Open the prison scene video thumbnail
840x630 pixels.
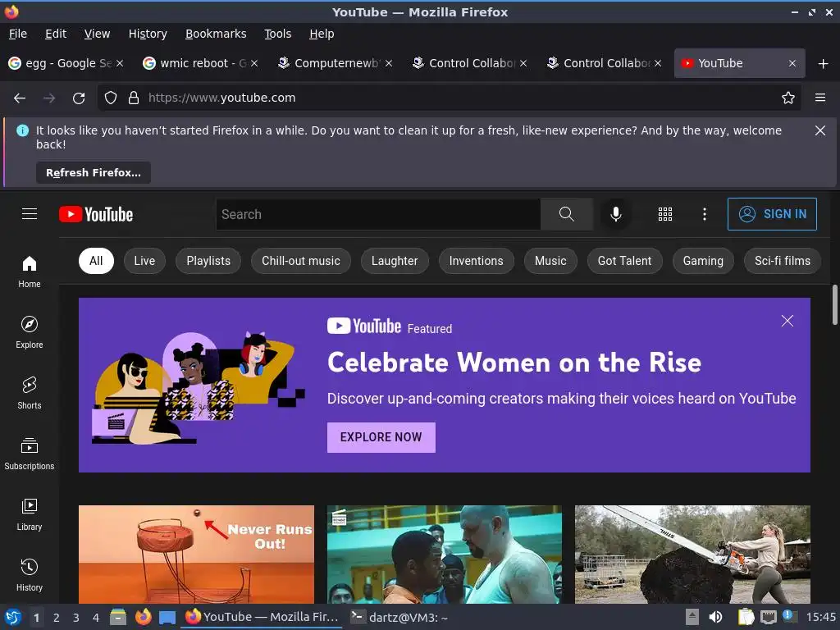[445, 555]
